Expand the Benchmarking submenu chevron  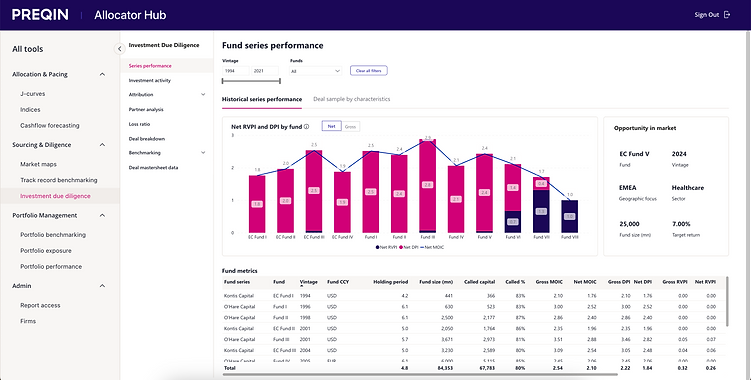tap(203, 153)
